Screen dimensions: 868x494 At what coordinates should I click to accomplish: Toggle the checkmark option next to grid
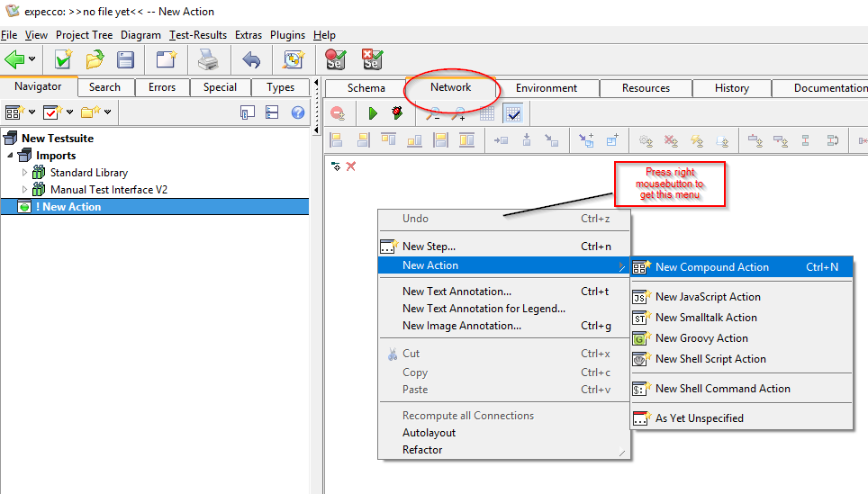pyautogui.click(x=512, y=113)
